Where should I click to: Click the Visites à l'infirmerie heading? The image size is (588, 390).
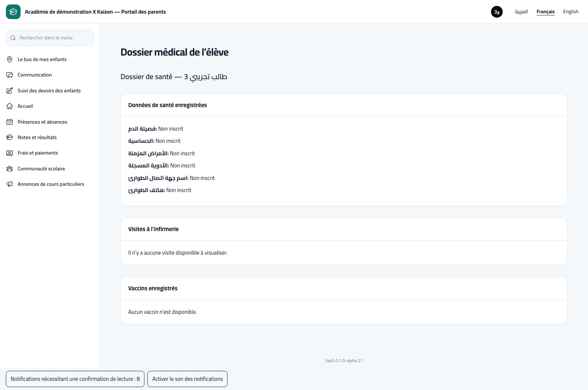[x=154, y=229]
